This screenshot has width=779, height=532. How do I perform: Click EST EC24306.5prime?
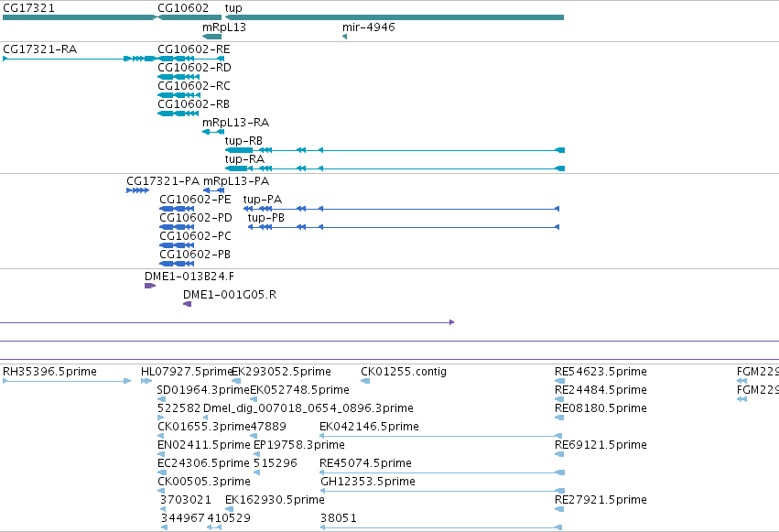[x=203, y=463]
